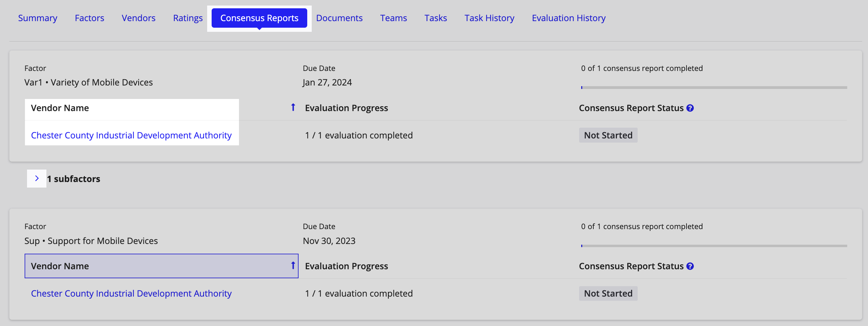Click Var1 Variety of Mobile Devices factor name
This screenshot has width=868, height=326.
tap(89, 82)
